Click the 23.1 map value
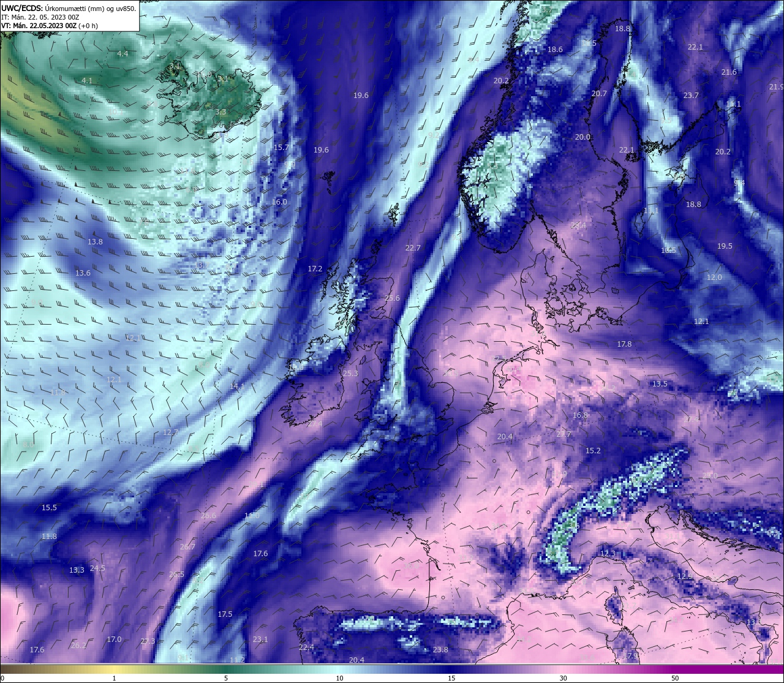This screenshot has width=784, height=683. coord(260,640)
